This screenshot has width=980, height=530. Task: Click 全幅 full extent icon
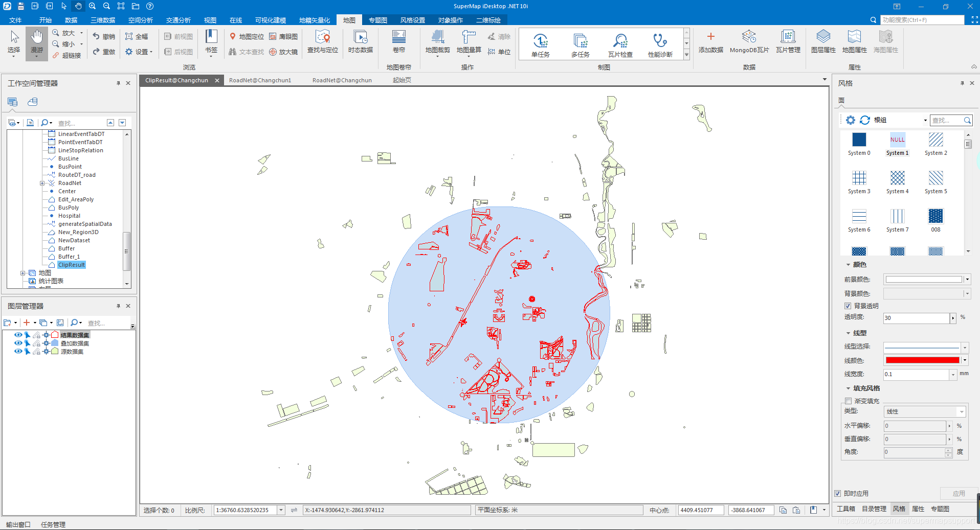129,37
